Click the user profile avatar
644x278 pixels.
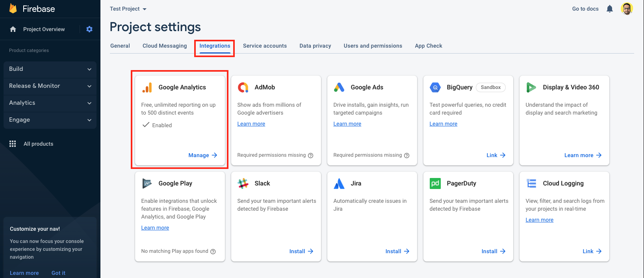(x=627, y=9)
